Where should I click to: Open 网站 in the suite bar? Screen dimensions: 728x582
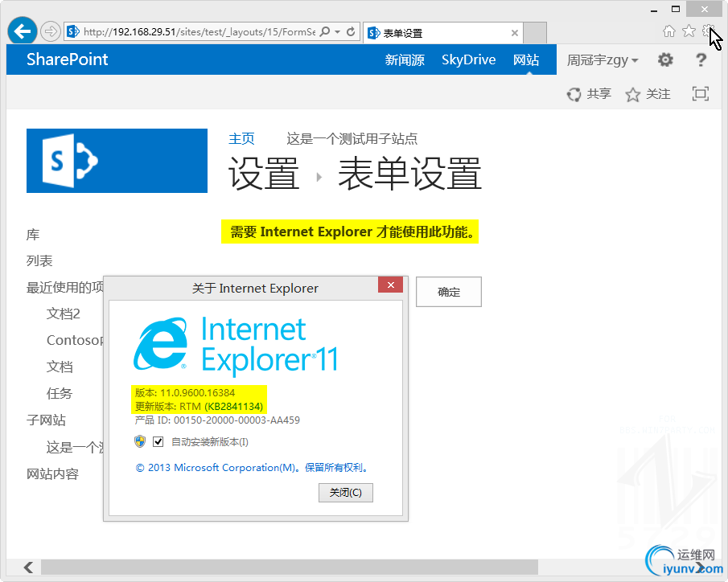point(526,59)
